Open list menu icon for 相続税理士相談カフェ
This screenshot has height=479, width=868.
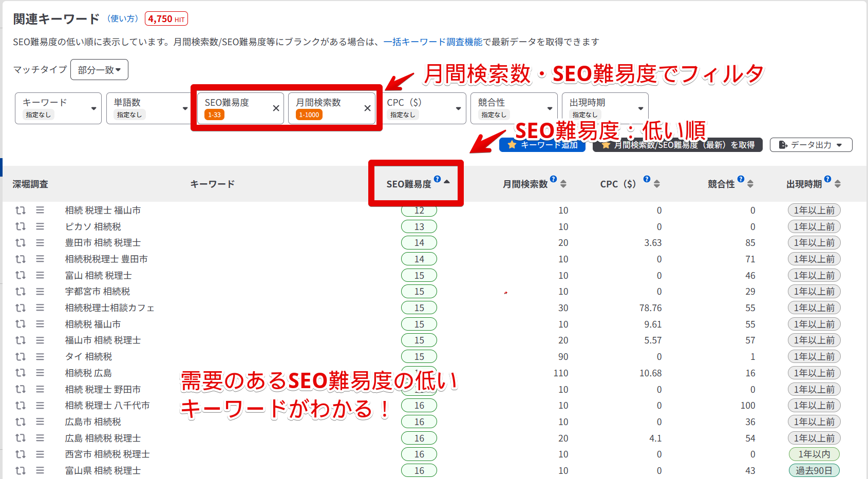(x=40, y=308)
